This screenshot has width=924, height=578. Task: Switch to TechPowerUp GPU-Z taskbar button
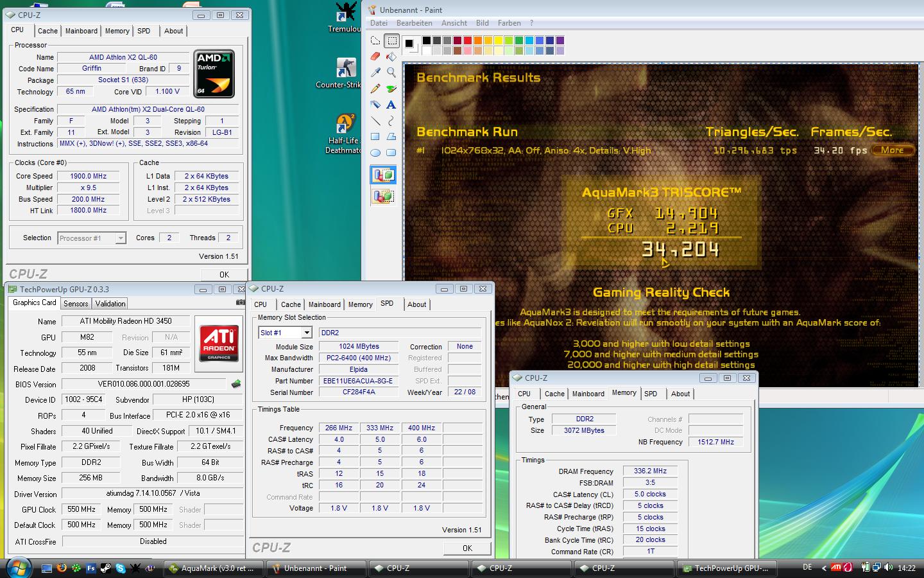pyautogui.click(x=726, y=568)
